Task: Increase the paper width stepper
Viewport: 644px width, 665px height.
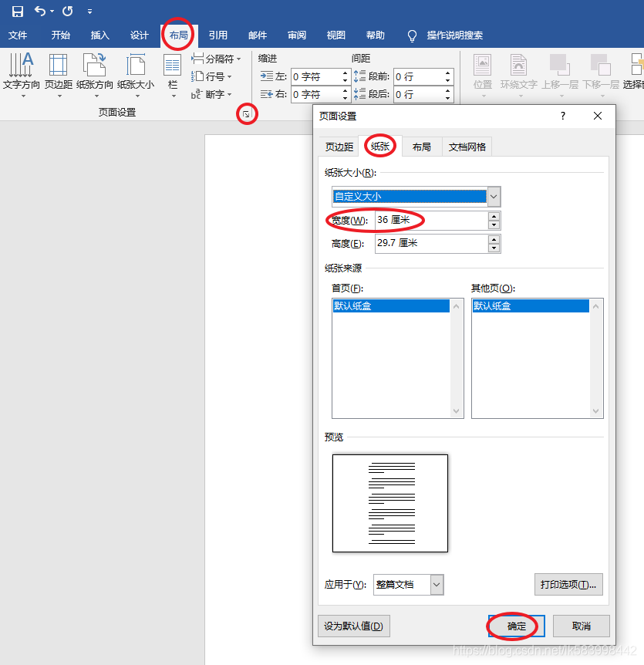Action: tap(494, 216)
